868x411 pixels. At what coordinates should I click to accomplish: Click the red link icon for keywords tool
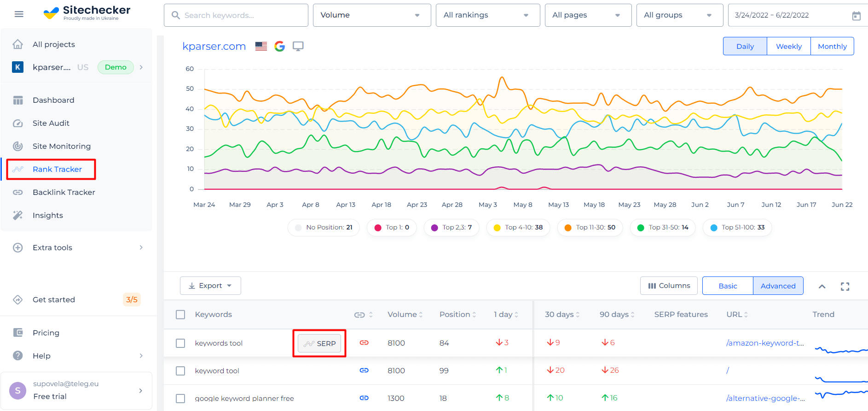364,342
